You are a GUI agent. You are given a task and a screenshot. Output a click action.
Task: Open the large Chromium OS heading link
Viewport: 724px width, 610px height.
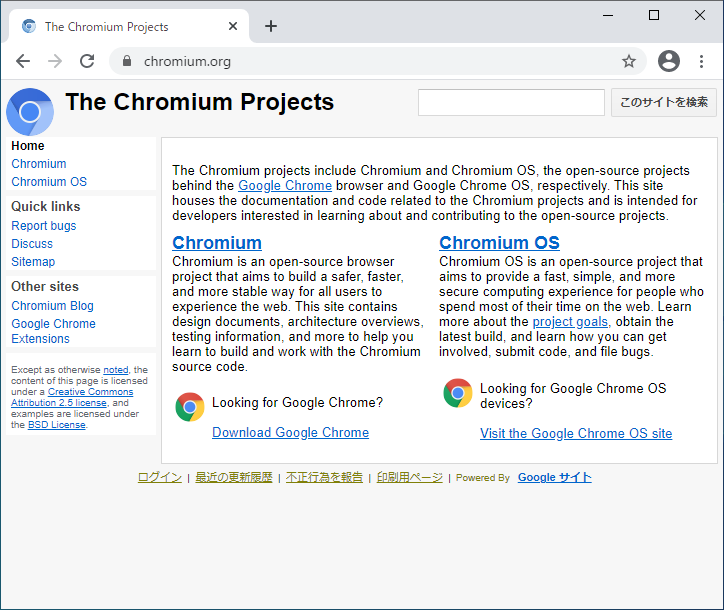499,243
